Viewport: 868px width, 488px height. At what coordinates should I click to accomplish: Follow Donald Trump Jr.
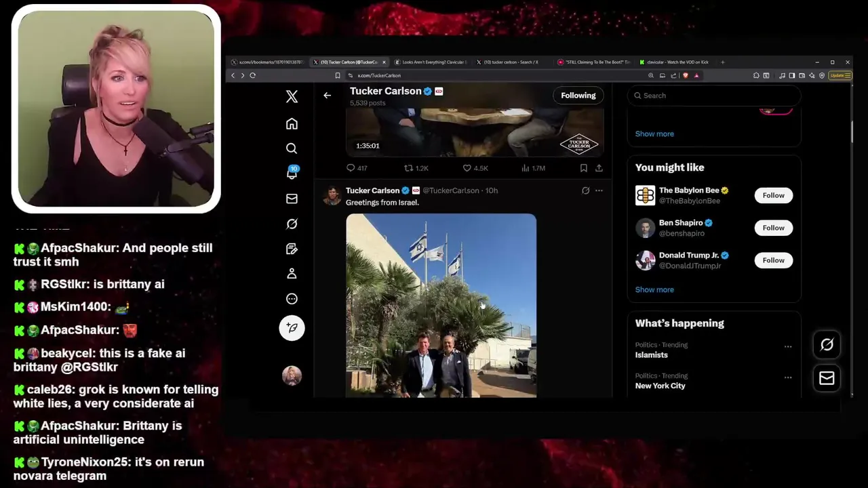coord(773,260)
